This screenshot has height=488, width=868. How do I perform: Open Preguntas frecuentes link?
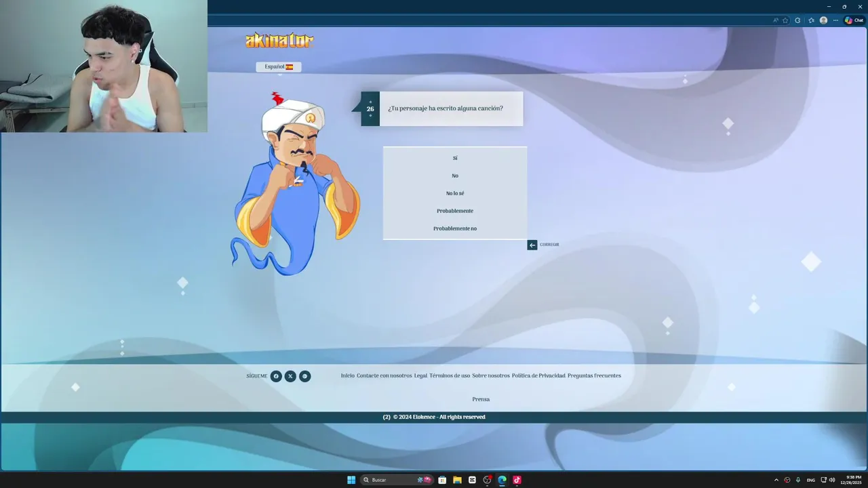[x=594, y=375]
